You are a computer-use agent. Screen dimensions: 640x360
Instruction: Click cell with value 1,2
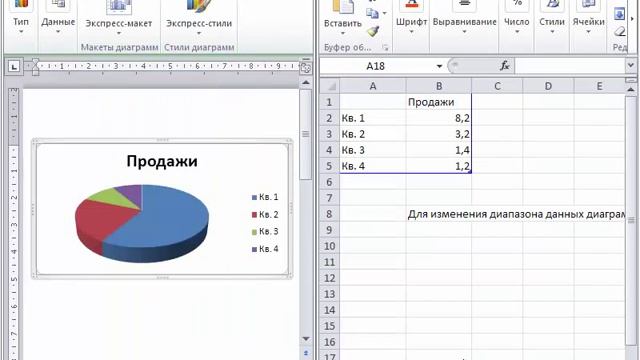(439, 166)
